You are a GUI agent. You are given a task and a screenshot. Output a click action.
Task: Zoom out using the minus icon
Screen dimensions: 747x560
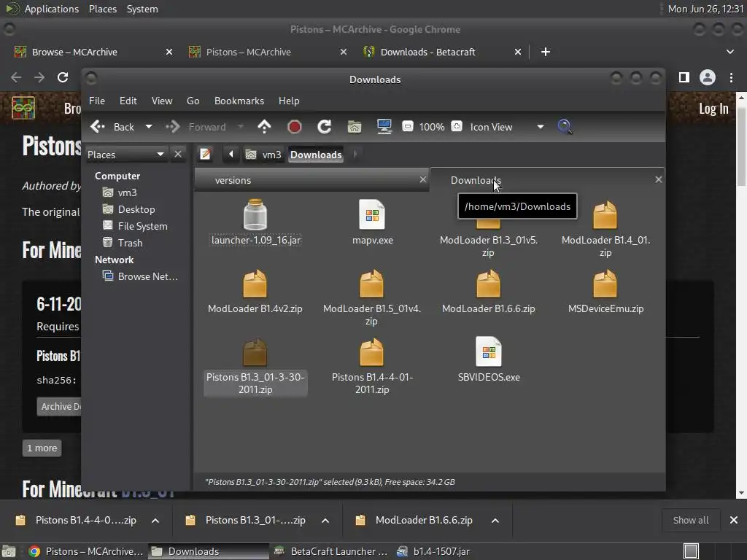407,127
